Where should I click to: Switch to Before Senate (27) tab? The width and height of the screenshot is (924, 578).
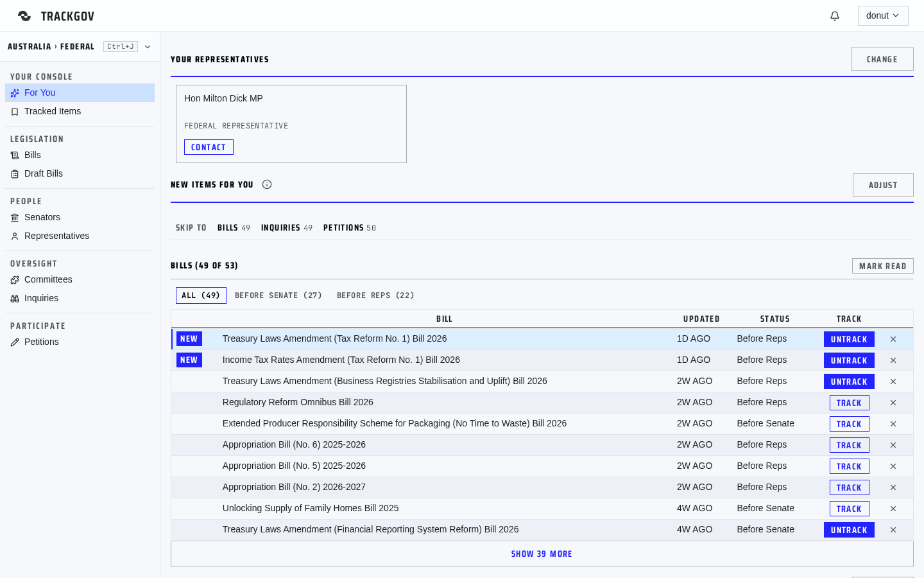pyautogui.click(x=278, y=295)
